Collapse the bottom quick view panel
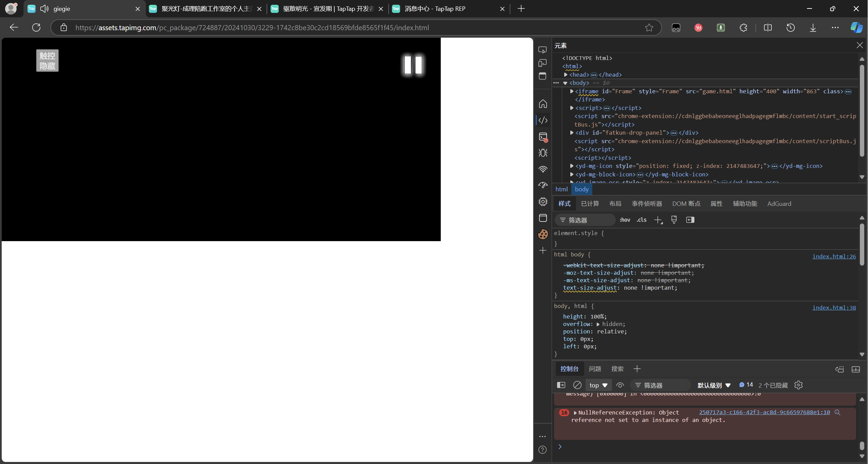This screenshot has height=464, width=868. [x=855, y=369]
